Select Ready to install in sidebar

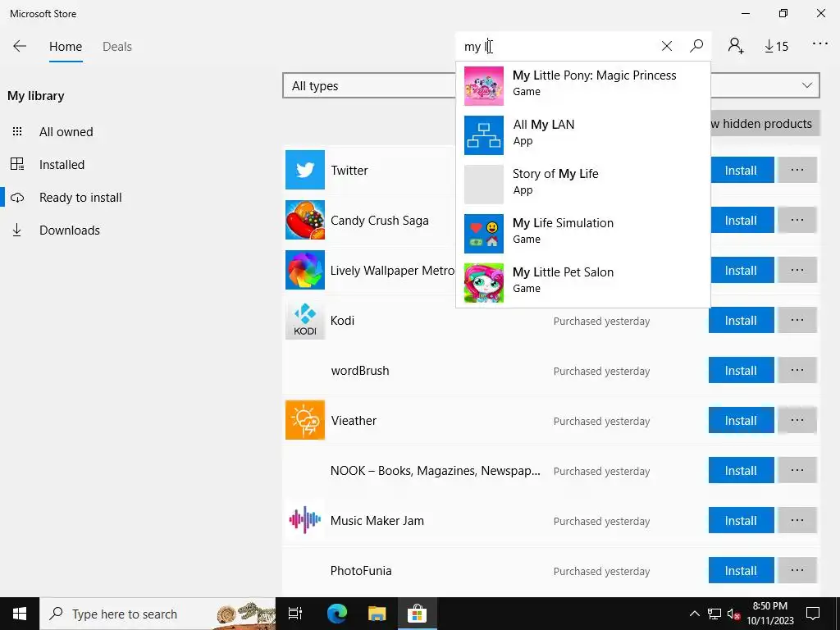coord(80,198)
